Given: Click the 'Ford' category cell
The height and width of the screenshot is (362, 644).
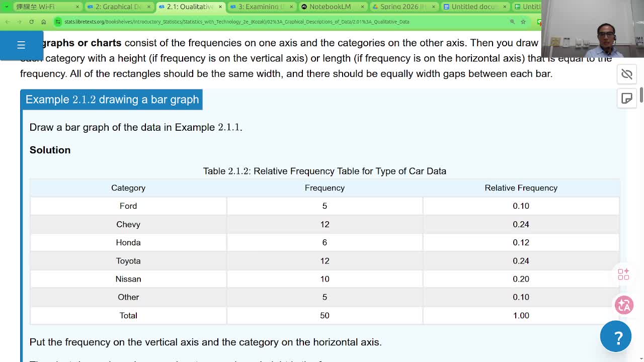Looking at the screenshot, I should point(128,206).
